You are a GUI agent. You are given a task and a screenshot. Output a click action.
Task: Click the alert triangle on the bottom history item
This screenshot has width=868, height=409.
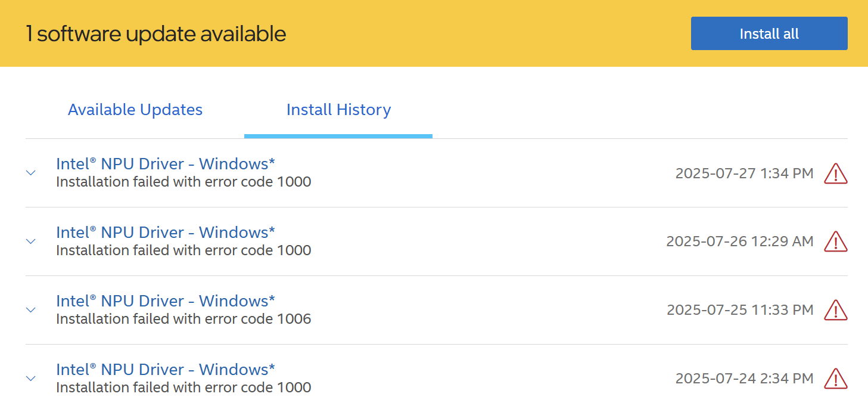(x=836, y=378)
